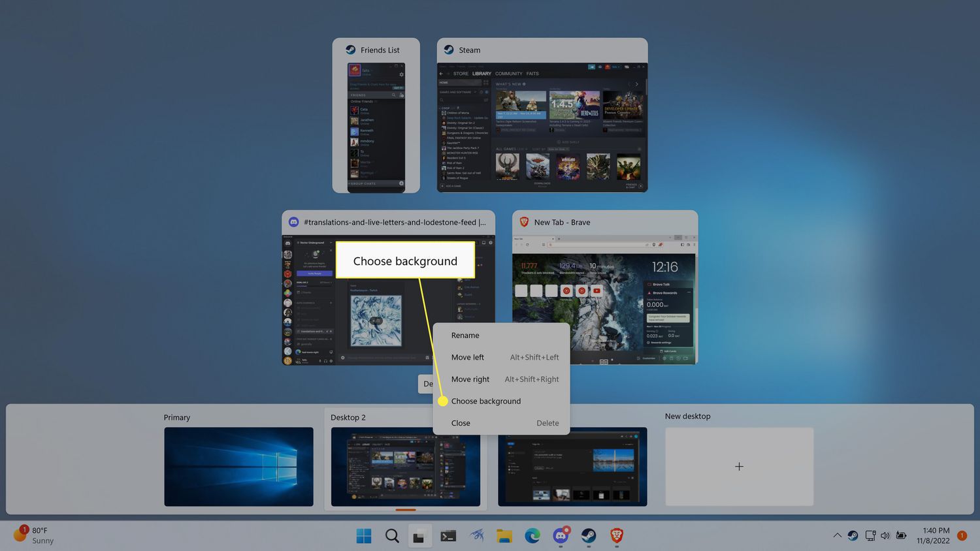Switch to the Primary desktop thumbnail

[x=238, y=466]
